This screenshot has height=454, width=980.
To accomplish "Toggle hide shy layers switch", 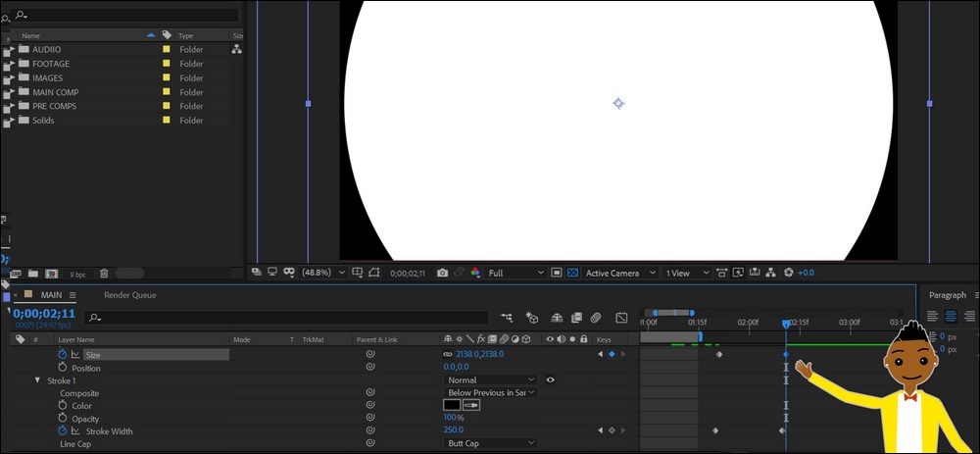I will [x=557, y=318].
